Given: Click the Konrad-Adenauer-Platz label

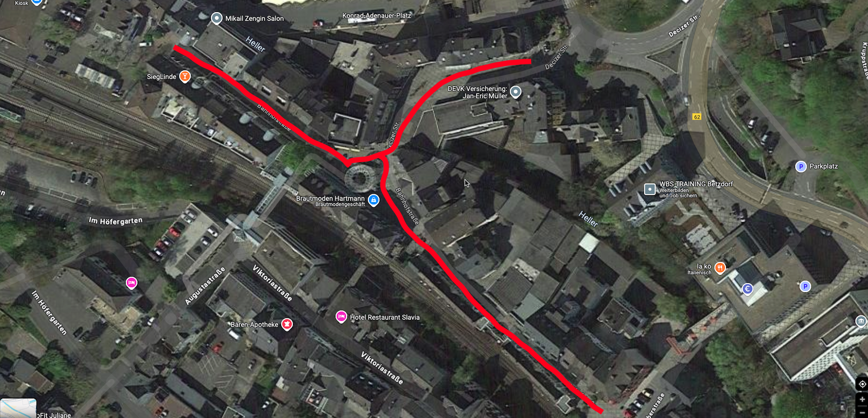Looking at the screenshot, I should [x=377, y=15].
